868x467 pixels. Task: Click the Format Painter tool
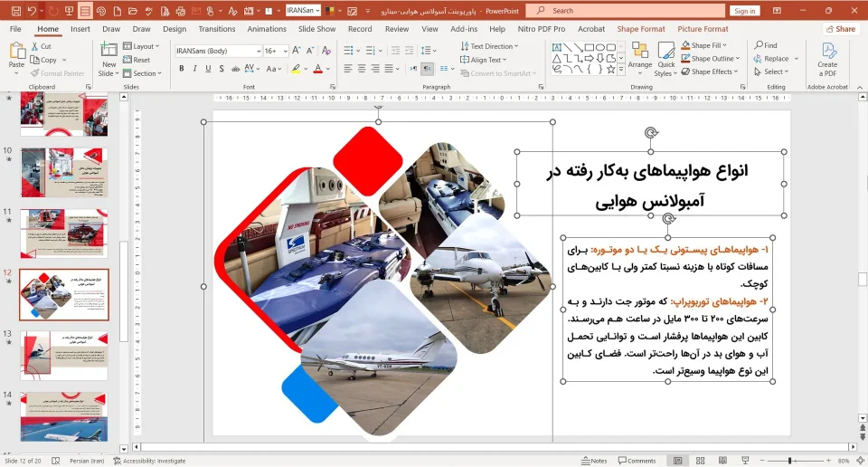[58, 73]
